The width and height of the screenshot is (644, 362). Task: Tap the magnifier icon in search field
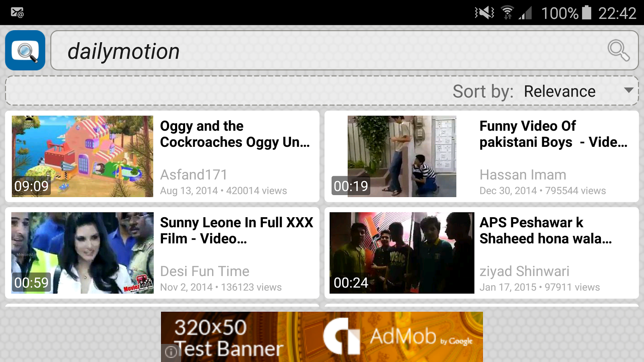[618, 50]
